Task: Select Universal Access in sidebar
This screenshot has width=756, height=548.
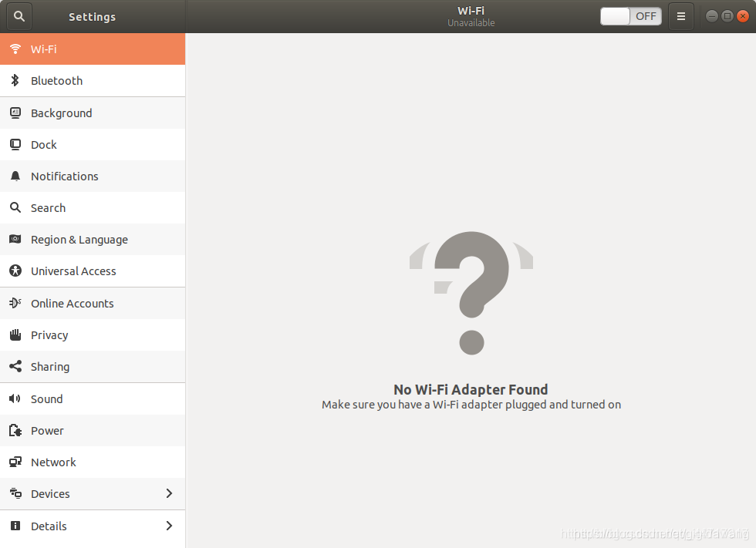Action: coord(93,271)
